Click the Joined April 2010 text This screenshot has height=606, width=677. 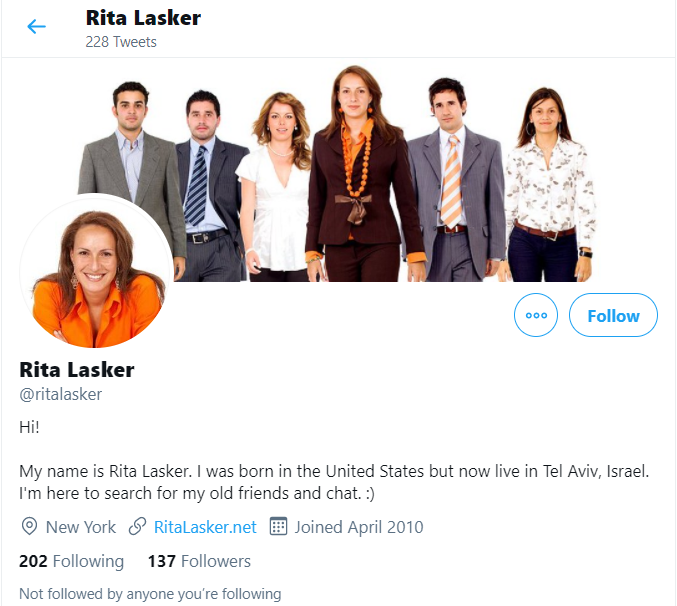(359, 527)
